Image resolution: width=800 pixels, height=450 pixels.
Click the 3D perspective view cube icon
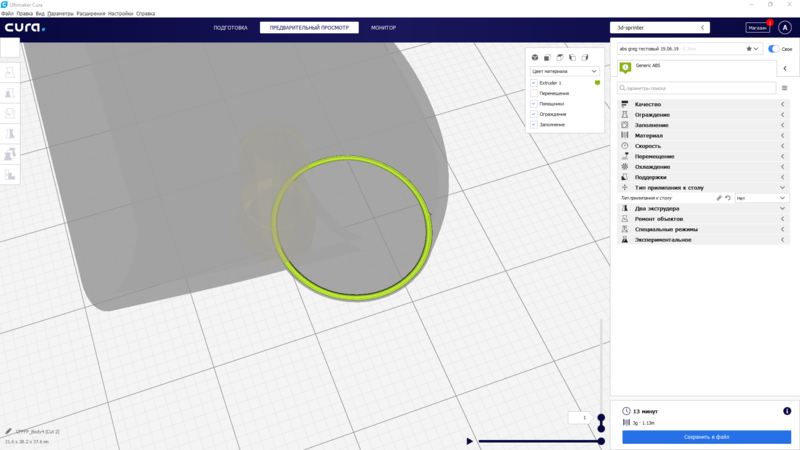point(535,58)
